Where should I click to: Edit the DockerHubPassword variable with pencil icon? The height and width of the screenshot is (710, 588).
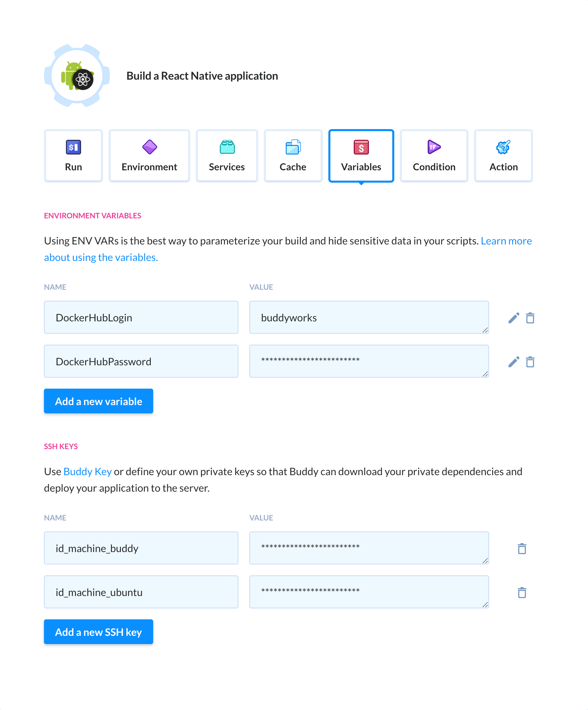[x=513, y=362]
